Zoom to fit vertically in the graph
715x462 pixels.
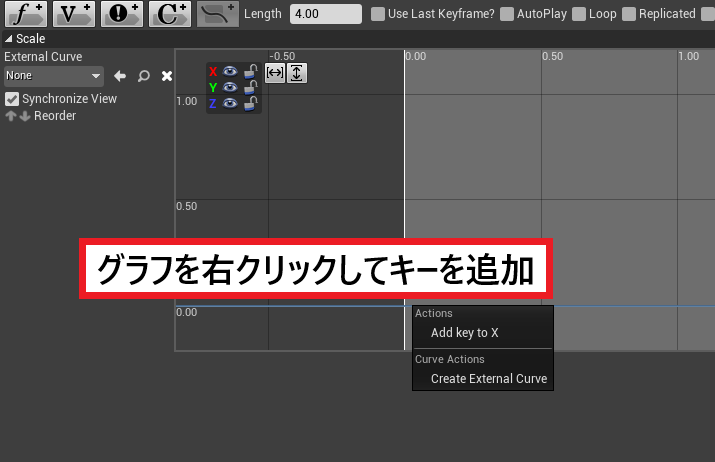pyautogui.click(x=296, y=73)
